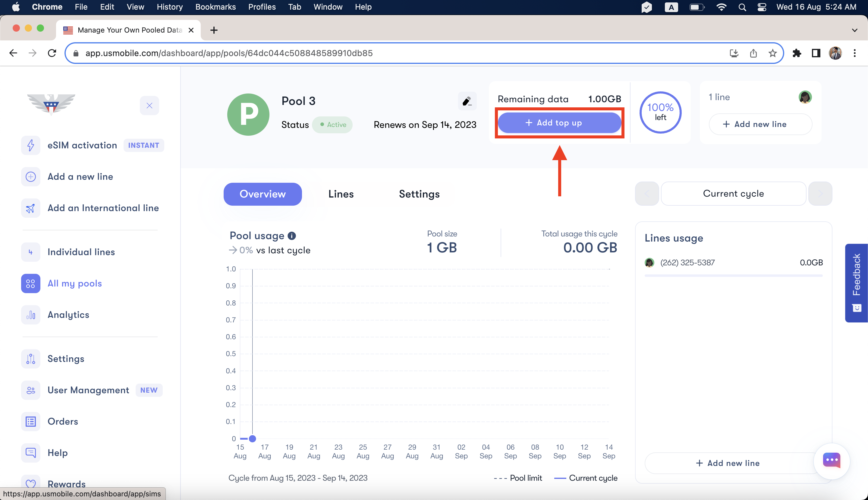The height and width of the screenshot is (500, 868).
Task: Click Add new line under Lines usage
Action: pos(728,463)
